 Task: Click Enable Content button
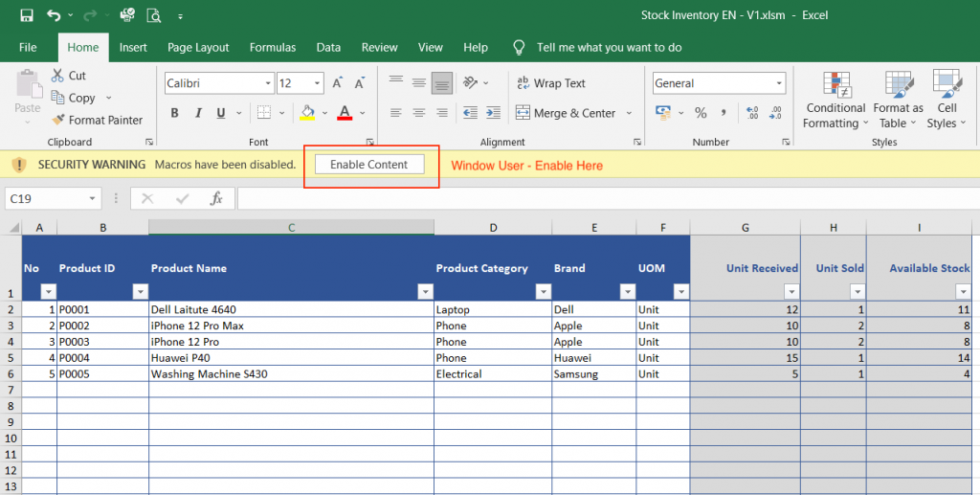369,165
